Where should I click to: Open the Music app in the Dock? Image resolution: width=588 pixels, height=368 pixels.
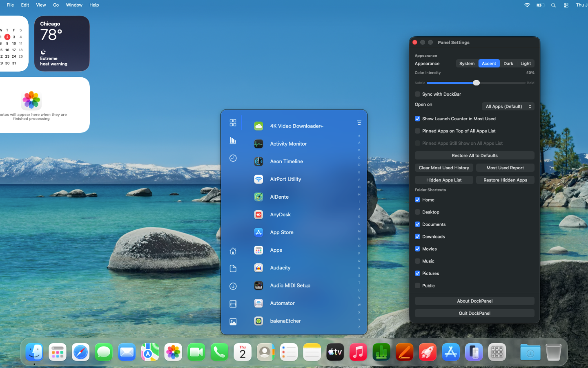(358, 352)
